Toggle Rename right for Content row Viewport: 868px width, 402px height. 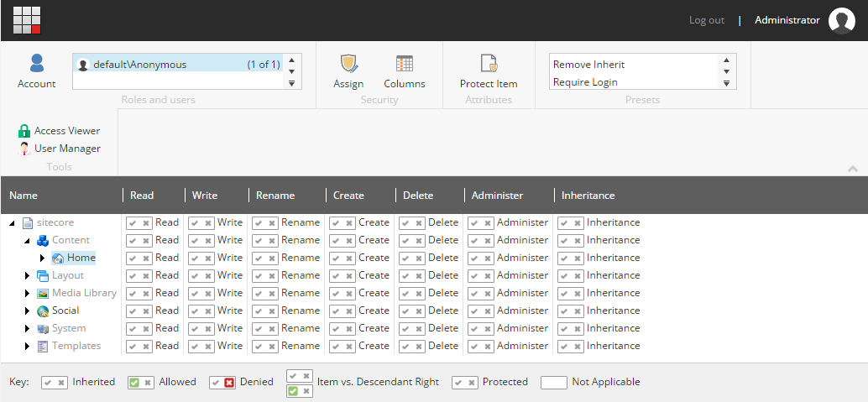click(x=265, y=240)
